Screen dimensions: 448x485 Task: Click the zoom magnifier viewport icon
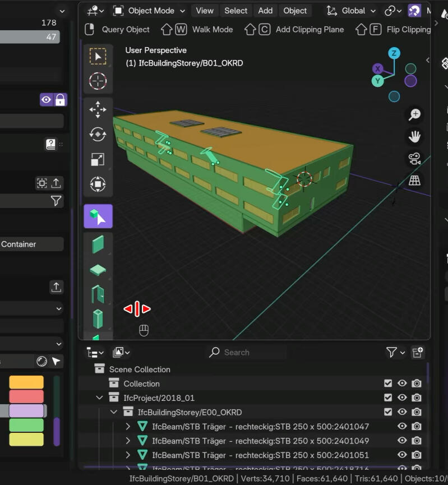click(x=414, y=115)
